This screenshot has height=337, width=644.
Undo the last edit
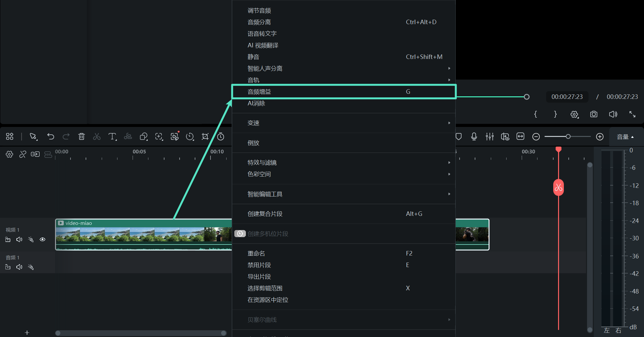[51, 137]
